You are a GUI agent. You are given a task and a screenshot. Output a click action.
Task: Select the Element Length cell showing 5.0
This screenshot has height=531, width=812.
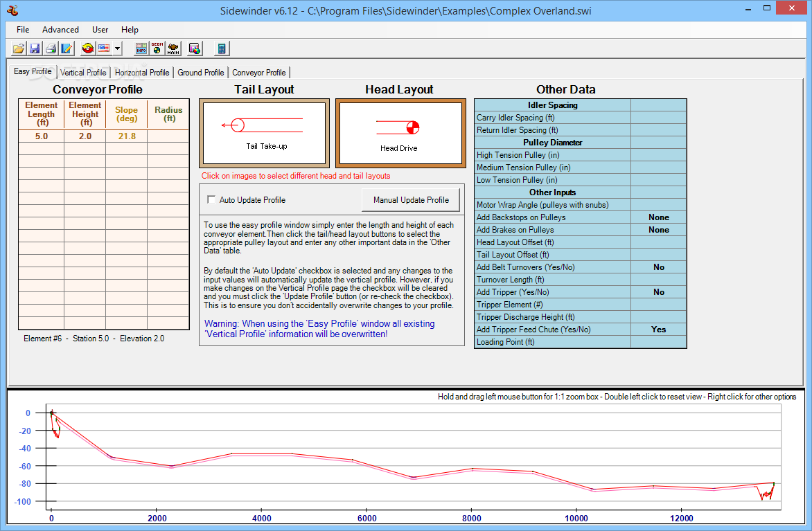click(x=42, y=136)
